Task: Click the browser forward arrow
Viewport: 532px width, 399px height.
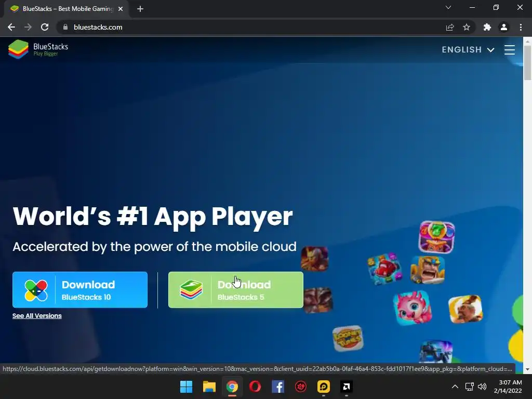Action: [x=28, y=27]
